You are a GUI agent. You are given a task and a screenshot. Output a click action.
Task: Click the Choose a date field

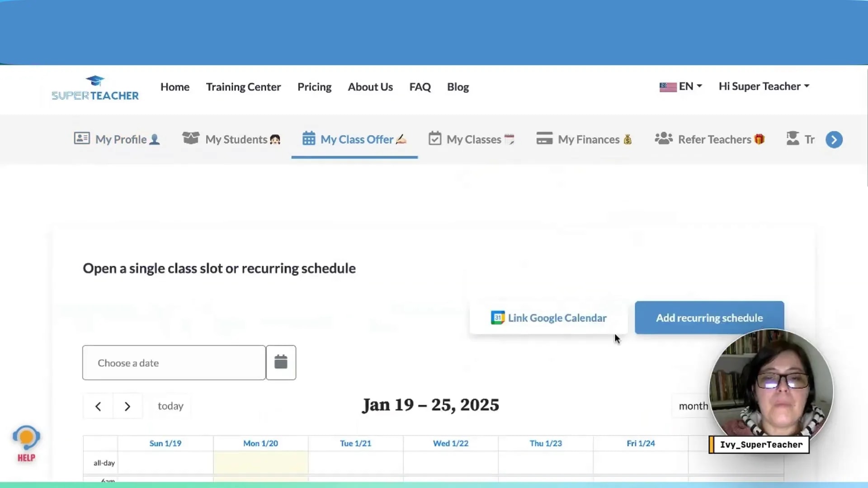(174, 362)
